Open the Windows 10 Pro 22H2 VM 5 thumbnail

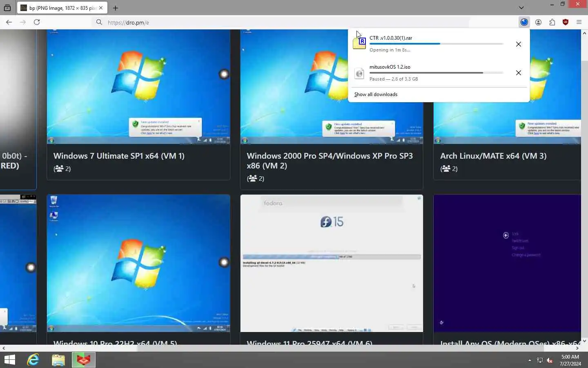coord(138,263)
